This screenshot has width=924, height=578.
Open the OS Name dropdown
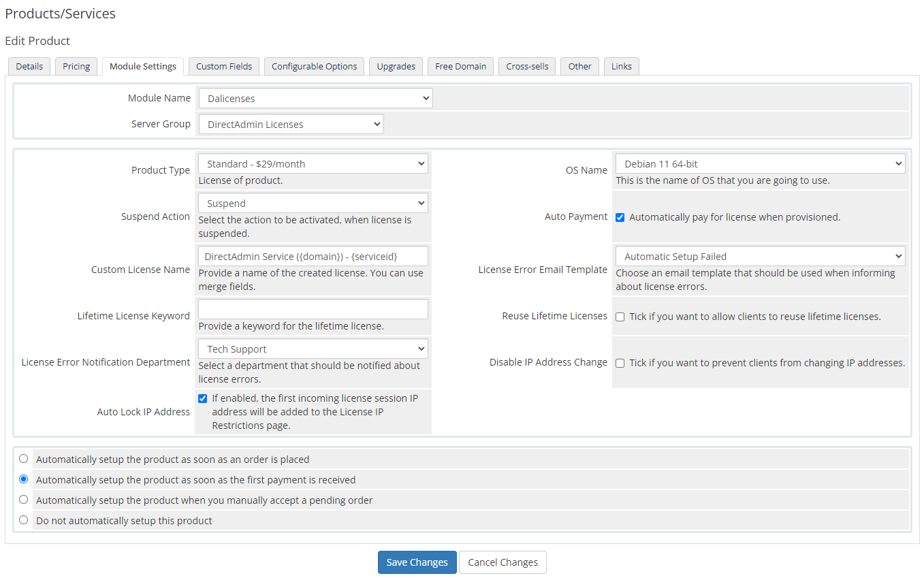759,163
